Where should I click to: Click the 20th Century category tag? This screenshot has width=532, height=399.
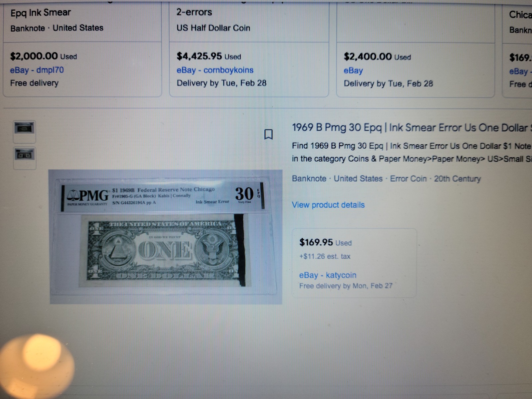click(x=457, y=179)
